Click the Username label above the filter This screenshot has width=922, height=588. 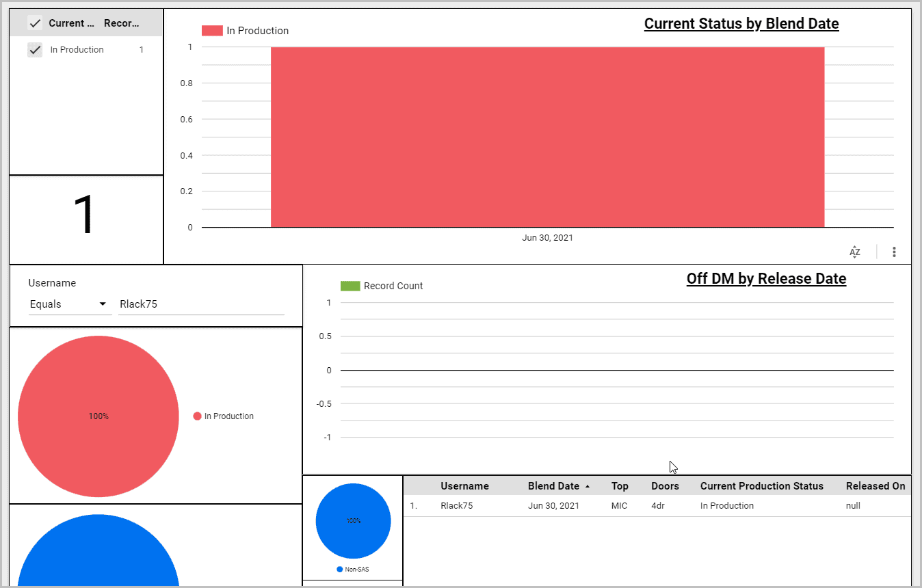pyautogui.click(x=52, y=283)
